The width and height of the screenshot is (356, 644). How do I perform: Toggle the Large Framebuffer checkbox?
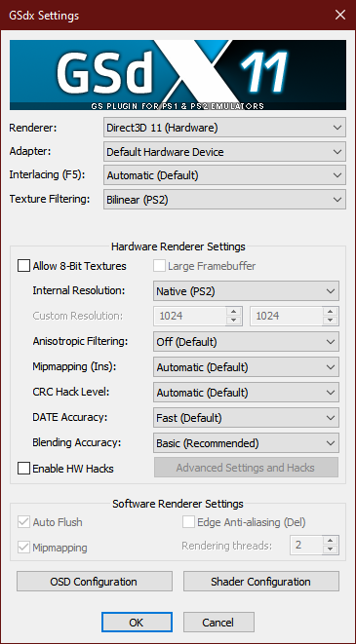[x=160, y=266]
